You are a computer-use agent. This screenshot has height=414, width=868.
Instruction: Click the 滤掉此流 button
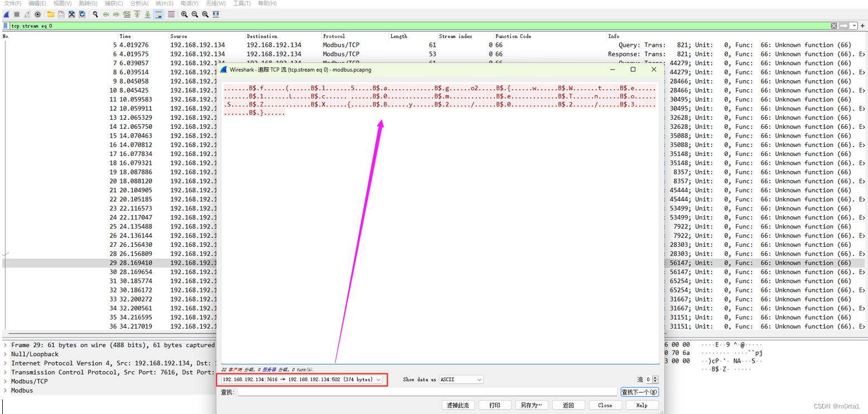coord(457,405)
